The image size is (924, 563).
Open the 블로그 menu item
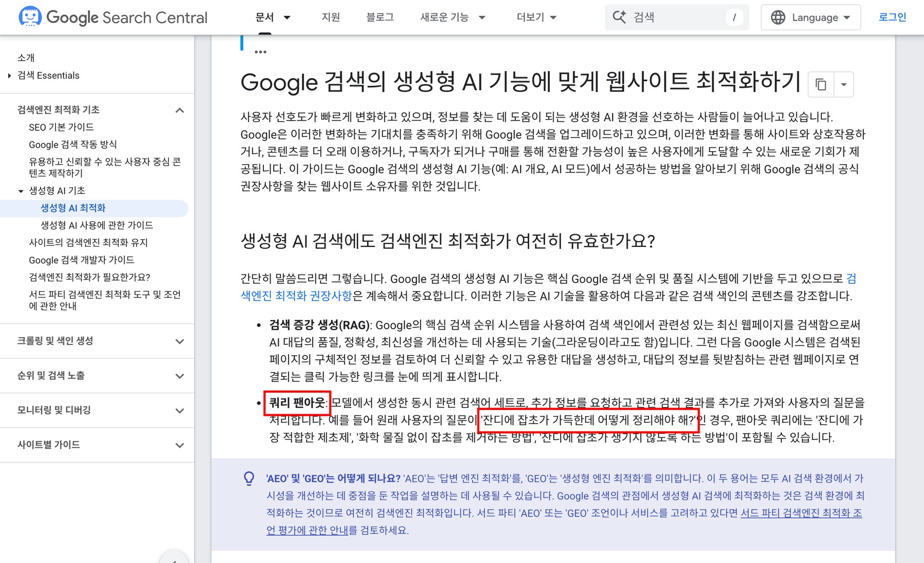click(380, 17)
